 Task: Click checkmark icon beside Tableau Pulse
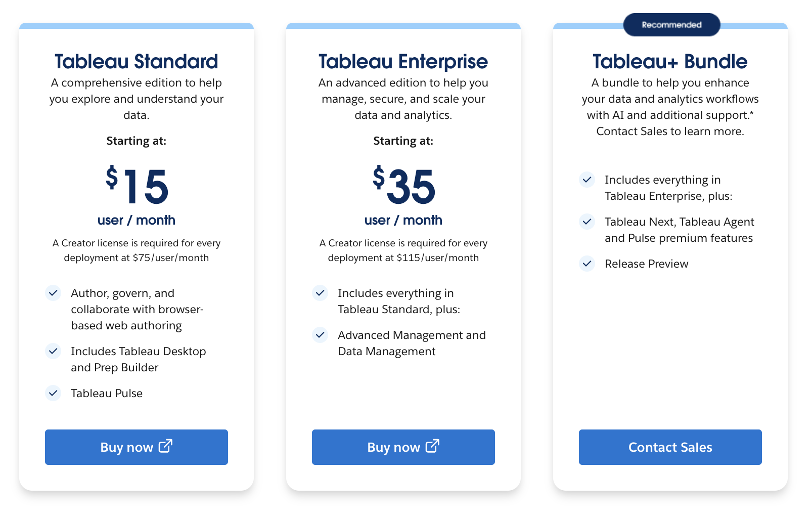(x=53, y=393)
